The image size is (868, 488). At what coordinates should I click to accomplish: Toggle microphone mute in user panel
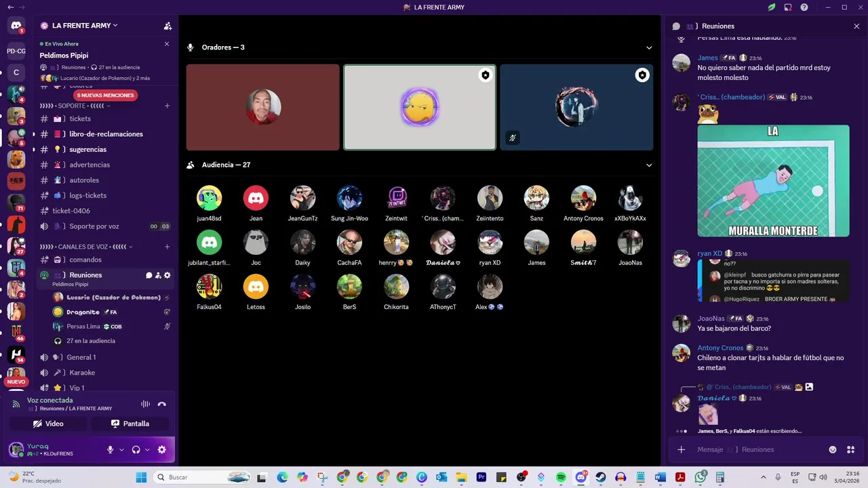coord(110,449)
